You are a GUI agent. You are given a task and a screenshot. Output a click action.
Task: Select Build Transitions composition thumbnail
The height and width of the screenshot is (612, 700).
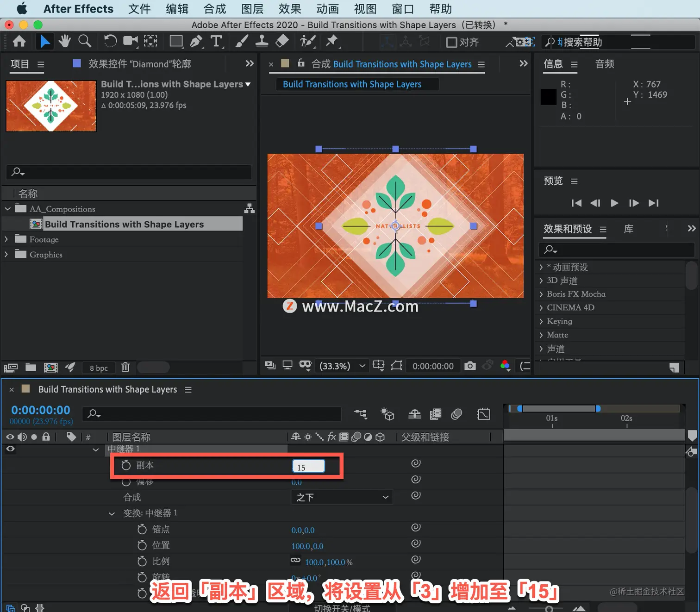pyautogui.click(x=51, y=106)
